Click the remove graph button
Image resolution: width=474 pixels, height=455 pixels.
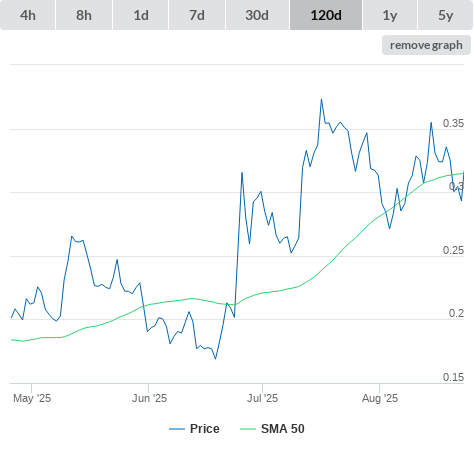426,45
